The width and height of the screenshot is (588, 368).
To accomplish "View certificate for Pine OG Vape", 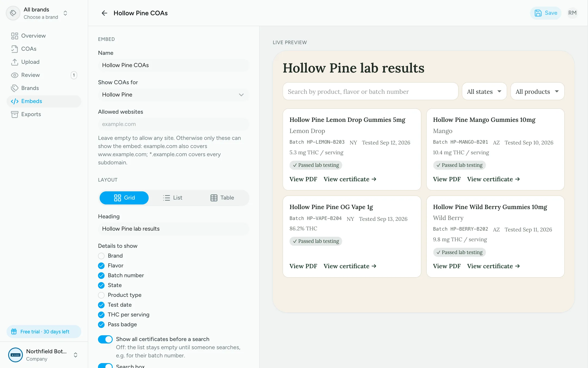I will pyautogui.click(x=350, y=266).
